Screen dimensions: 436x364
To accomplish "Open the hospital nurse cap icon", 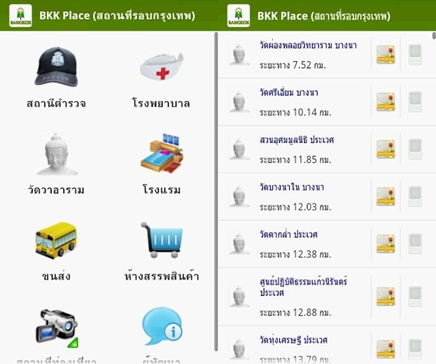I will point(162,66).
